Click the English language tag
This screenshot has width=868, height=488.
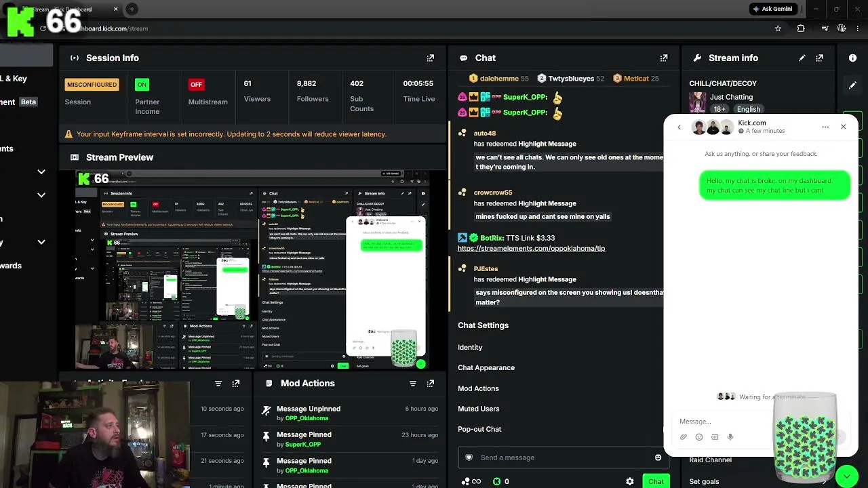(749, 109)
